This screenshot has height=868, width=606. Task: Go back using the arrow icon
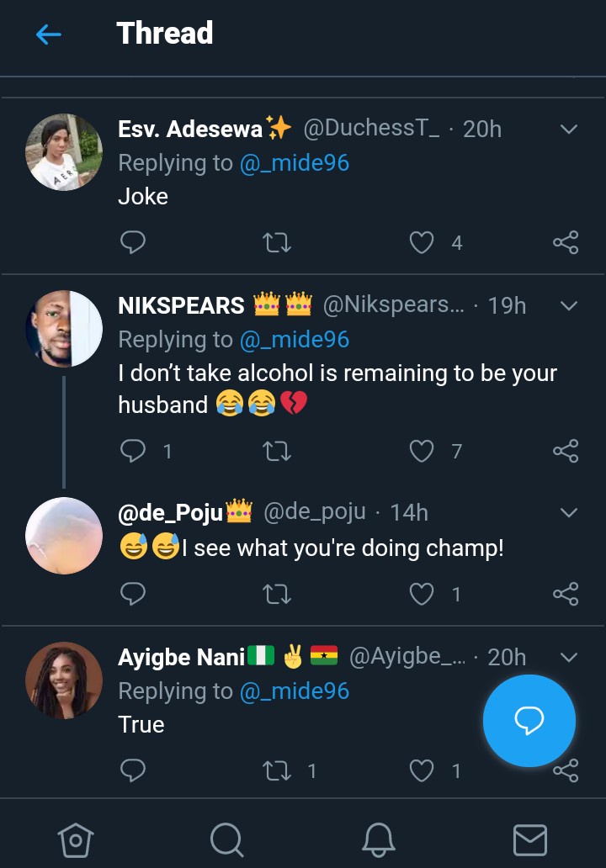click(49, 34)
